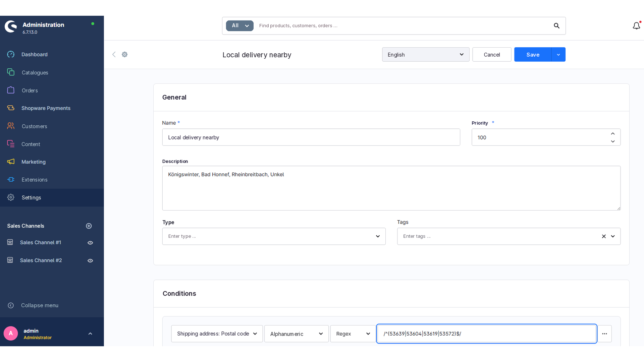Open Shipping address: Postal code dropdown

pos(217,334)
